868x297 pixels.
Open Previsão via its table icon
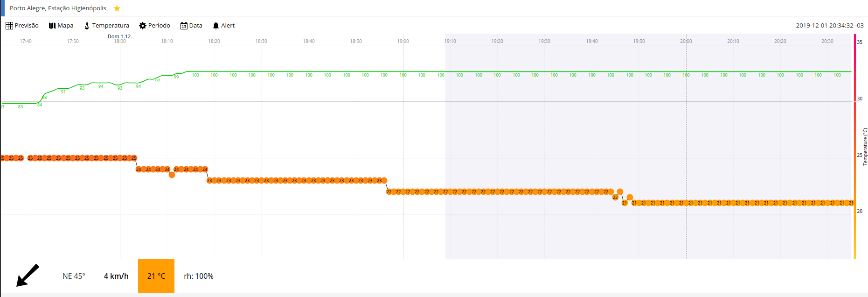pyautogui.click(x=9, y=26)
